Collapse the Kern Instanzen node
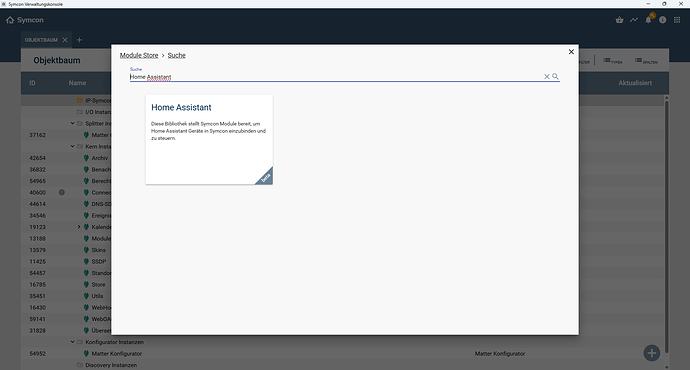 pyautogui.click(x=73, y=146)
